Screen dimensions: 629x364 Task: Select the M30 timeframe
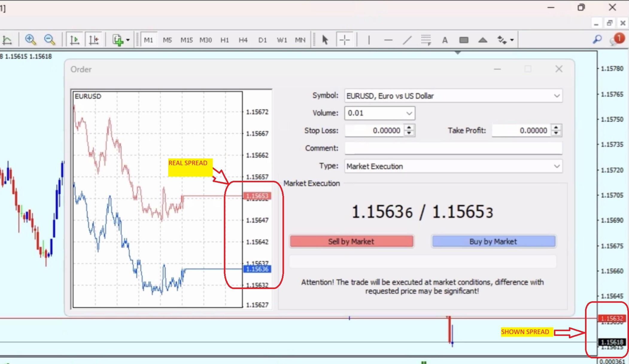206,40
